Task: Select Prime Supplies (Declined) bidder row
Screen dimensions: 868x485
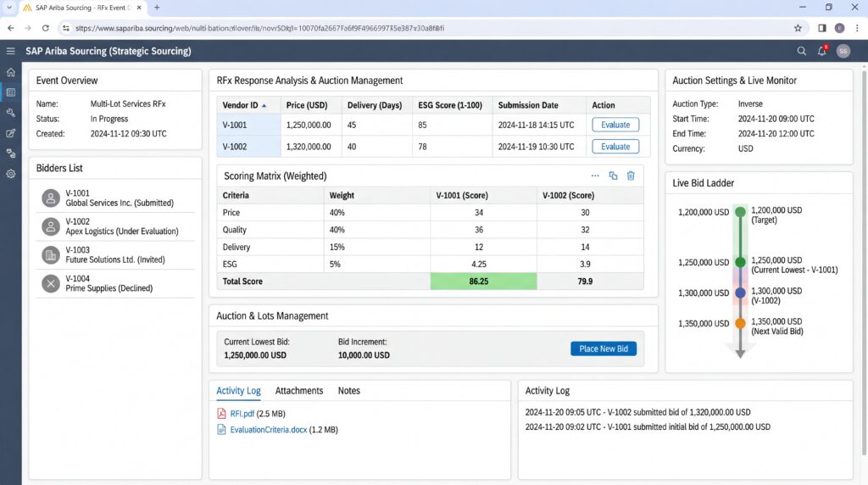Action: tap(115, 284)
